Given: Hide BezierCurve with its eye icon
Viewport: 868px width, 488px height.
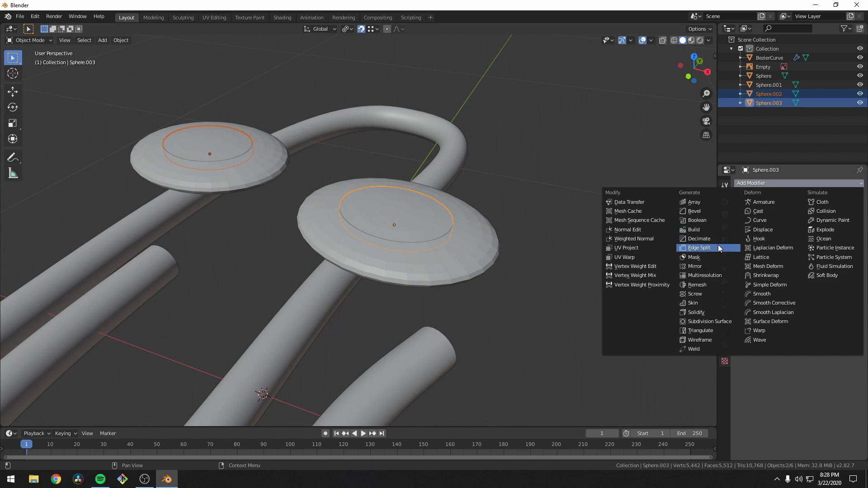Looking at the screenshot, I should pos(860,58).
